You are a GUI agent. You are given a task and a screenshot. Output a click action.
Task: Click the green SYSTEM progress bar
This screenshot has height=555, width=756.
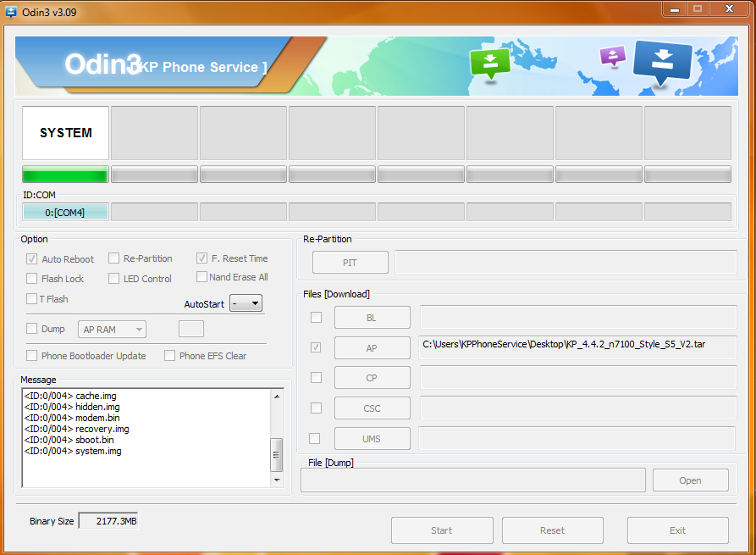pyautogui.click(x=65, y=175)
